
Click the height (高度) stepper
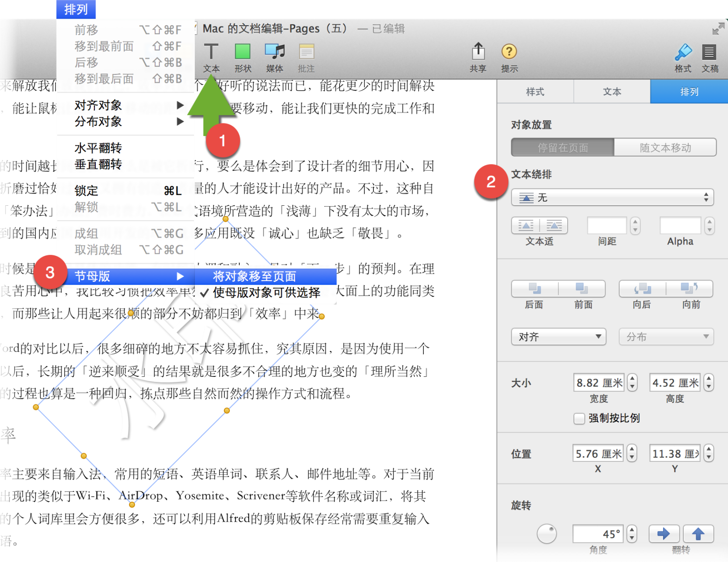pyautogui.click(x=709, y=382)
